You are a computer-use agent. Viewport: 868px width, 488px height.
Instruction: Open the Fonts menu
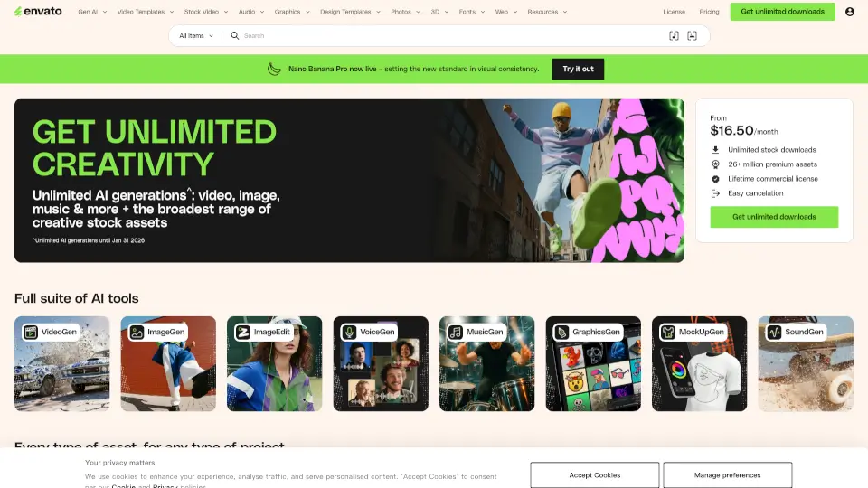469,12
